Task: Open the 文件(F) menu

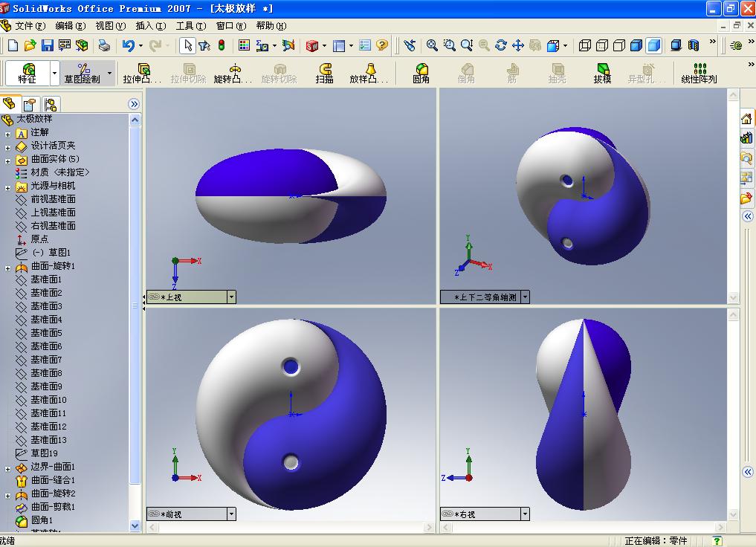Action: [x=30, y=25]
